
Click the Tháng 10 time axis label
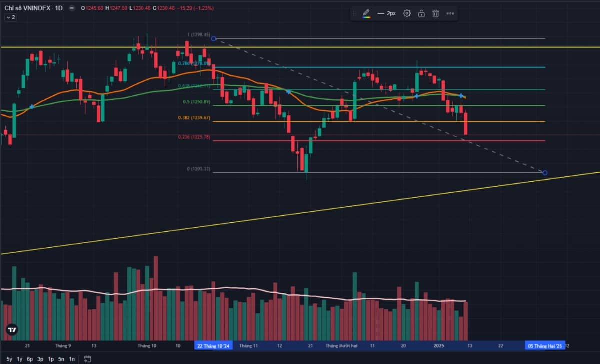click(147, 346)
